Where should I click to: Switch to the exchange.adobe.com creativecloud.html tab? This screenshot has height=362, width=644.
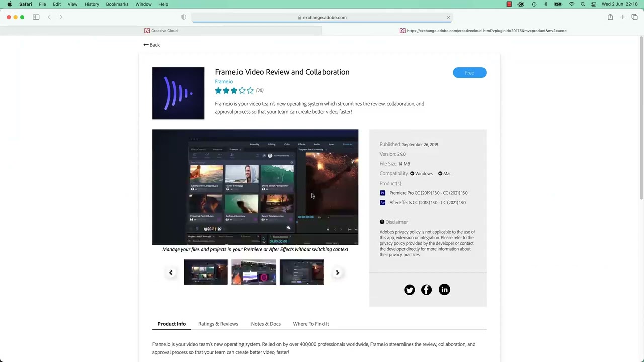(x=483, y=31)
